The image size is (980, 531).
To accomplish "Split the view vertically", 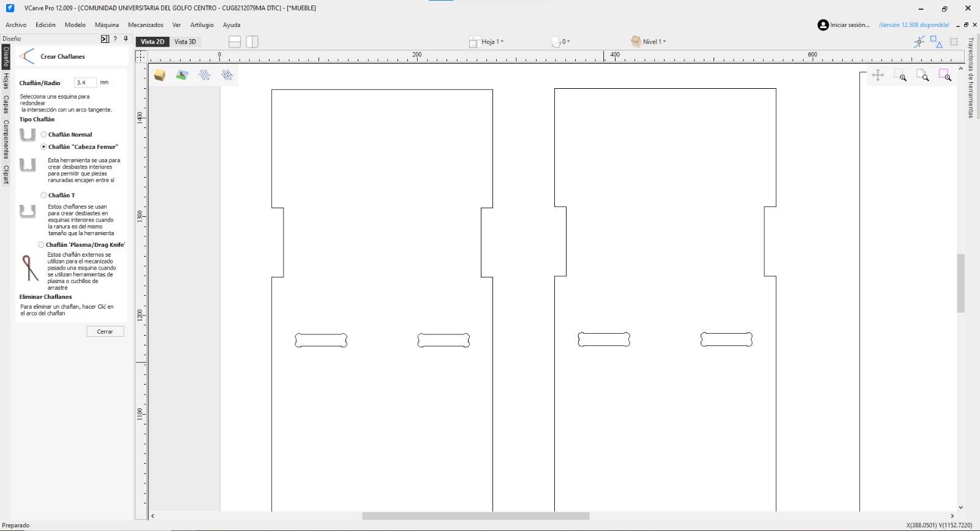I will coord(252,42).
